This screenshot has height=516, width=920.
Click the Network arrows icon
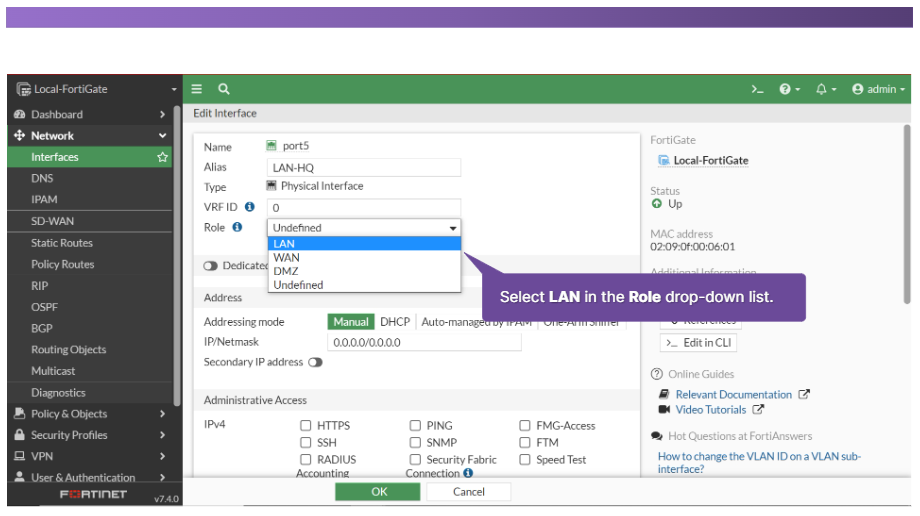coord(19,136)
